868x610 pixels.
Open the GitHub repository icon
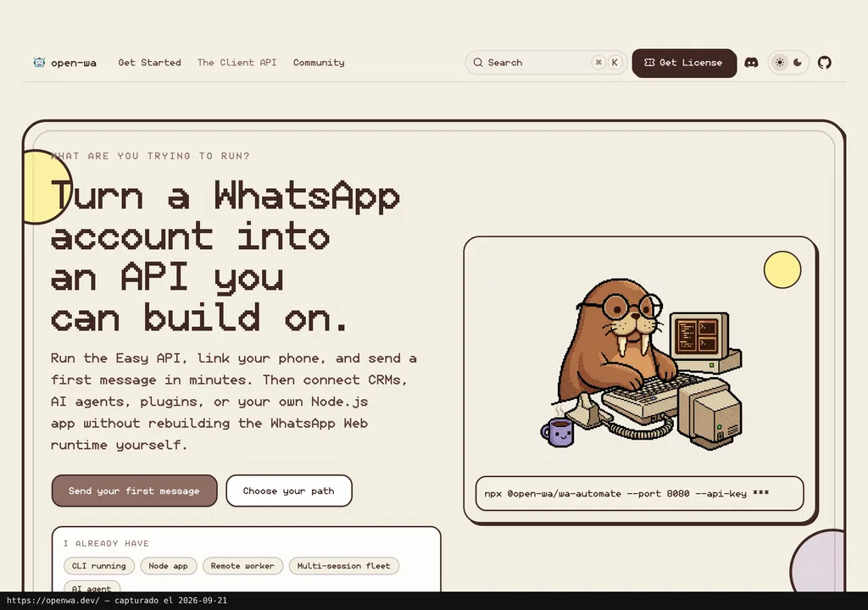(x=824, y=63)
